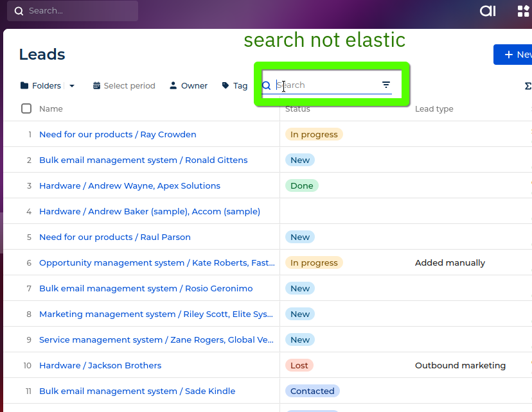This screenshot has height=412, width=532.
Task: Open the Hardware / Jackson Brothers lead
Action: [x=100, y=365]
